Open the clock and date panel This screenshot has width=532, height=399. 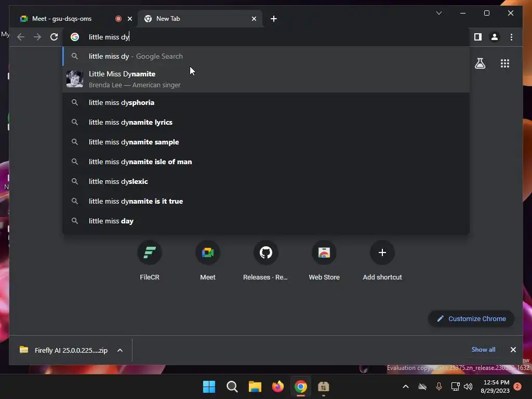tap(495, 387)
